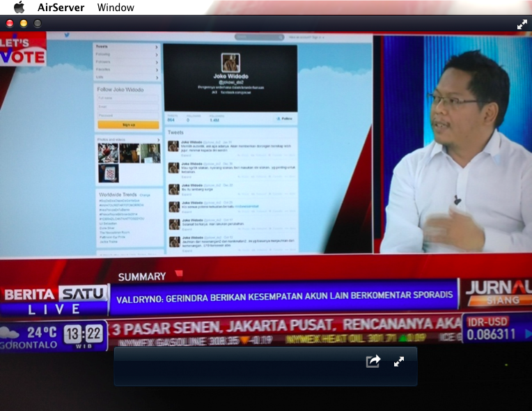Open the QR-style photo thumbnail in second row
Screen dimensions: 532x411
tap(109, 173)
